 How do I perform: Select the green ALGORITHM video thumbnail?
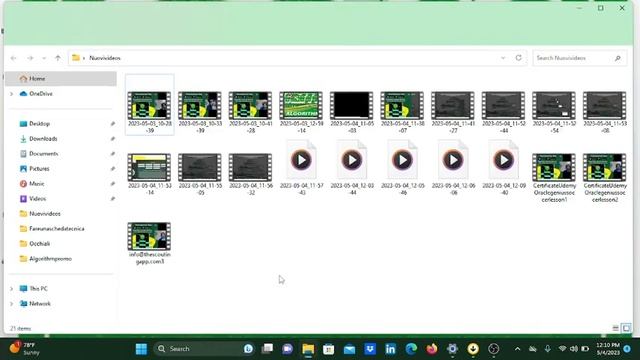pyautogui.click(x=301, y=106)
